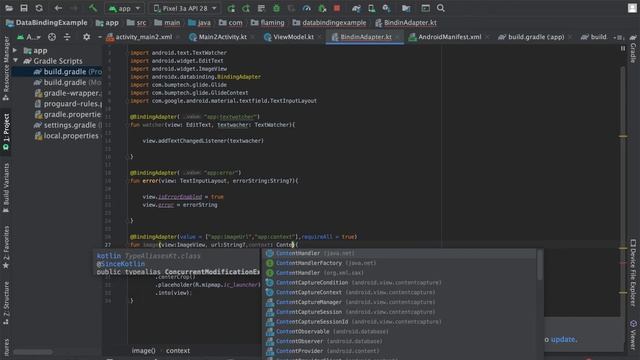Click the src breadcrumb folder
The width and height of the screenshot is (640, 360).
[x=136, y=23]
